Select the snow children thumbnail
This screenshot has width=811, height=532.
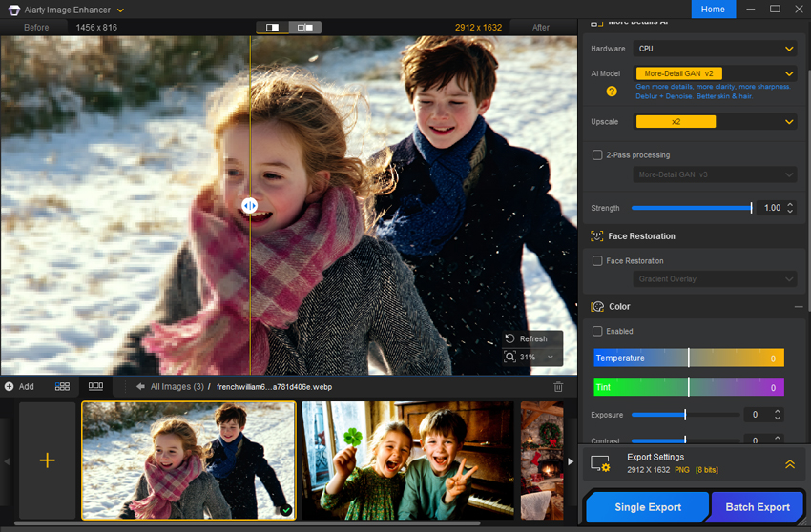pos(189,460)
